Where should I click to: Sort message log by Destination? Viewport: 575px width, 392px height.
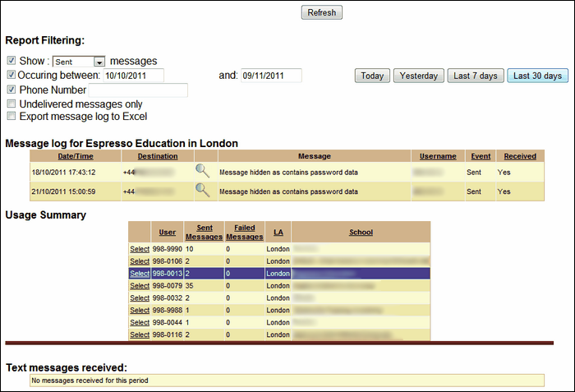tap(158, 156)
